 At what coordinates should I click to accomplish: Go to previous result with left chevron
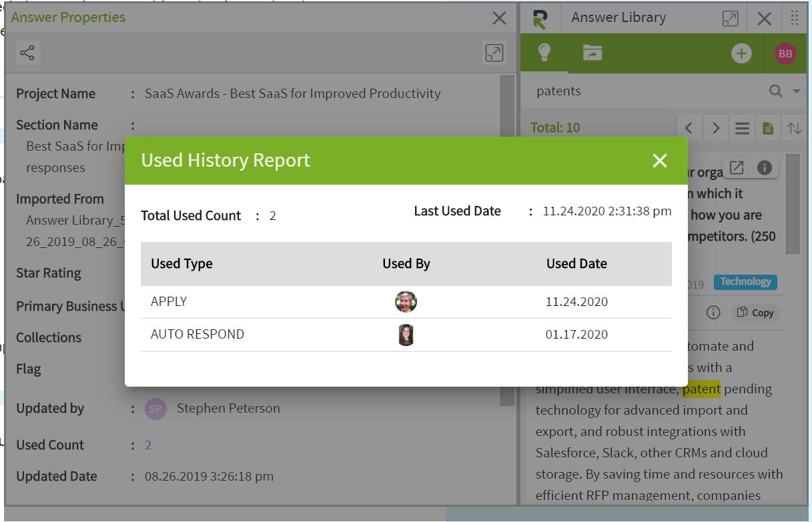tap(689, 127)
